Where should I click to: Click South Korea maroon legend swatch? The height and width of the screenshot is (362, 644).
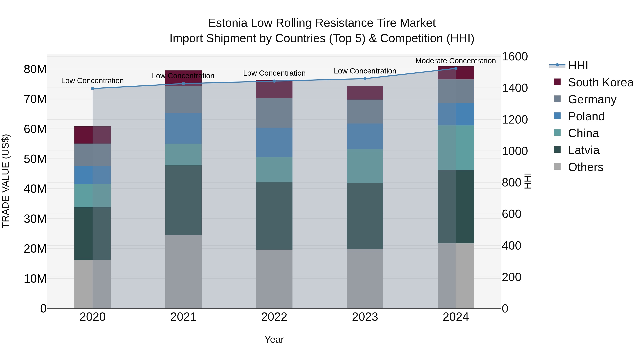pyautogui.click(x=557, y=82)
